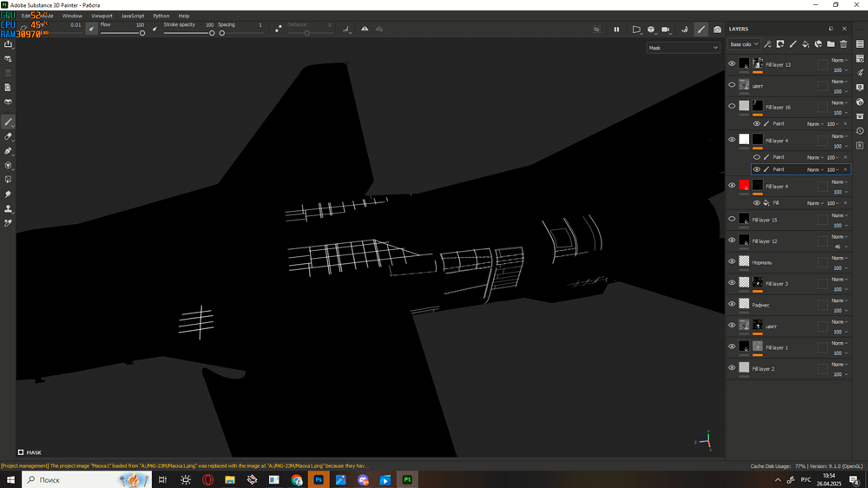Screen dimensions: 868x488
Task: Open blend mode dropdown of Fill layer 2
Action: 839,365
